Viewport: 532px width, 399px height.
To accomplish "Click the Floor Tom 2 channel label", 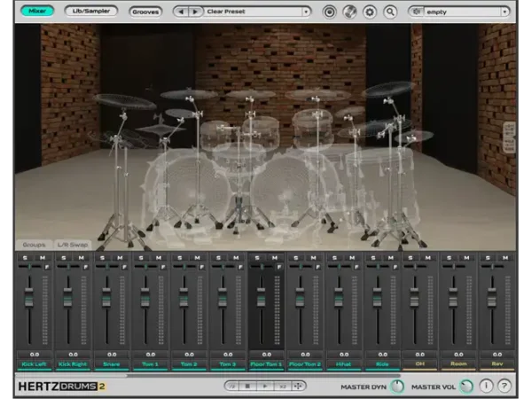I will (x=305, y=364).
